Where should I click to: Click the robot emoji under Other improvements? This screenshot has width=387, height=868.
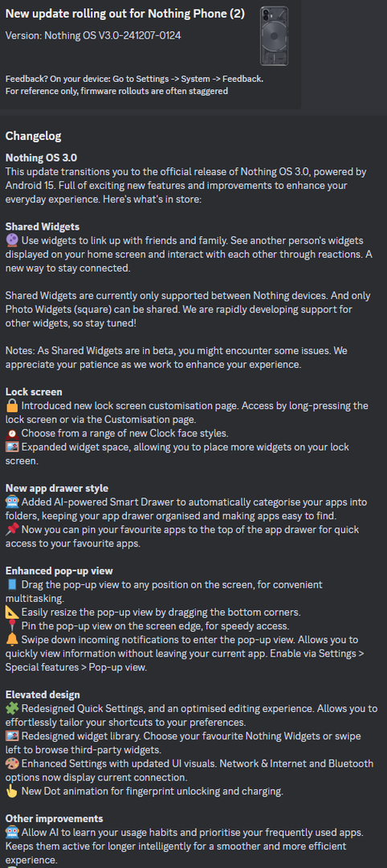coord(11,833)
